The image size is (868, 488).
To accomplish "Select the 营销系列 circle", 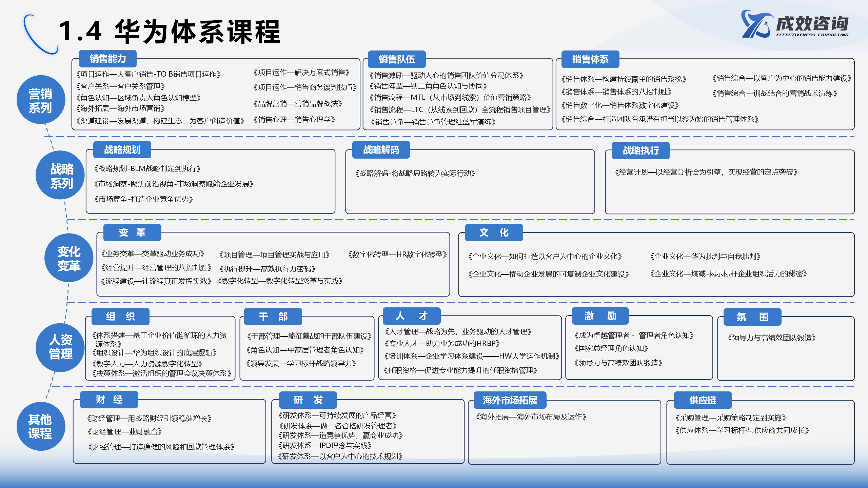I will [41, 100].
